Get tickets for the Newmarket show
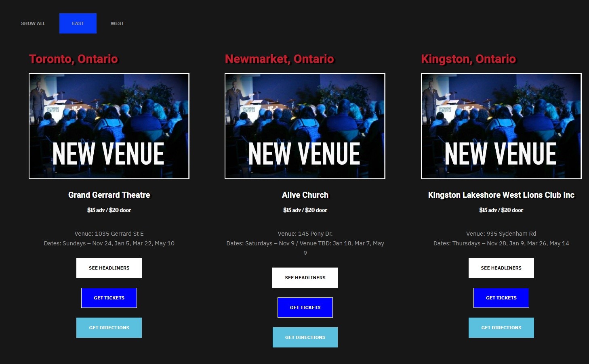 pyautogui.click(x=305, y=308)
